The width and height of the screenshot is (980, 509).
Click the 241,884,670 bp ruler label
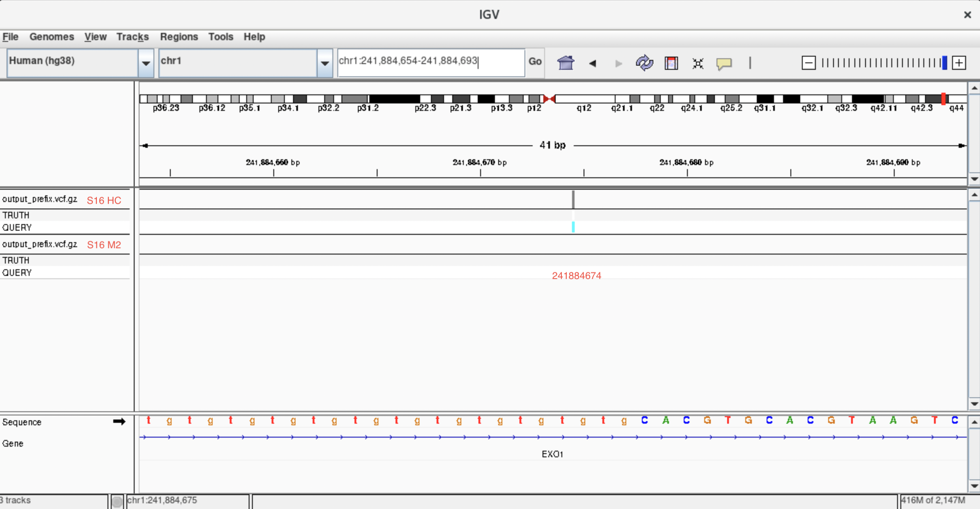click(480, 163)
